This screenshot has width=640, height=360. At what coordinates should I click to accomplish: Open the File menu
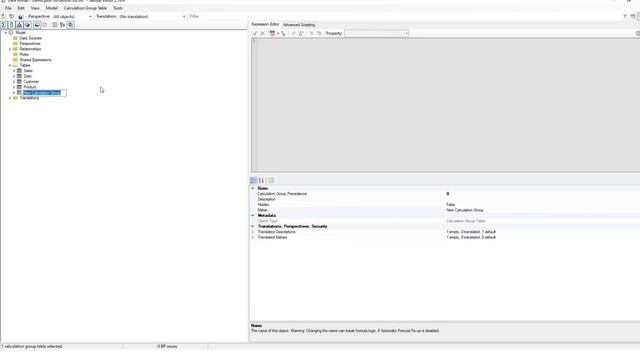[x=8, y=8]
